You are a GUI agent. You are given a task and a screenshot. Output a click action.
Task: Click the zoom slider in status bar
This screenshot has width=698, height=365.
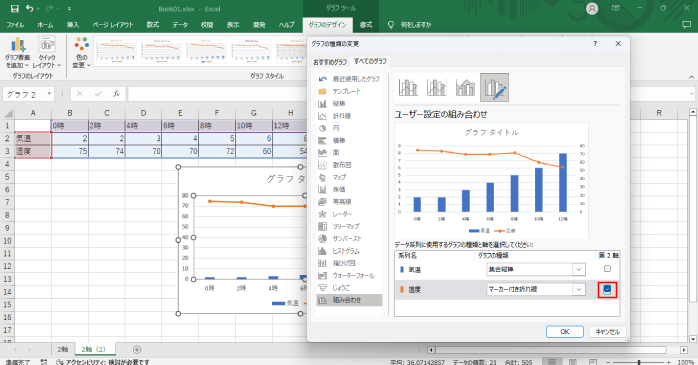[x=639, y=362]
